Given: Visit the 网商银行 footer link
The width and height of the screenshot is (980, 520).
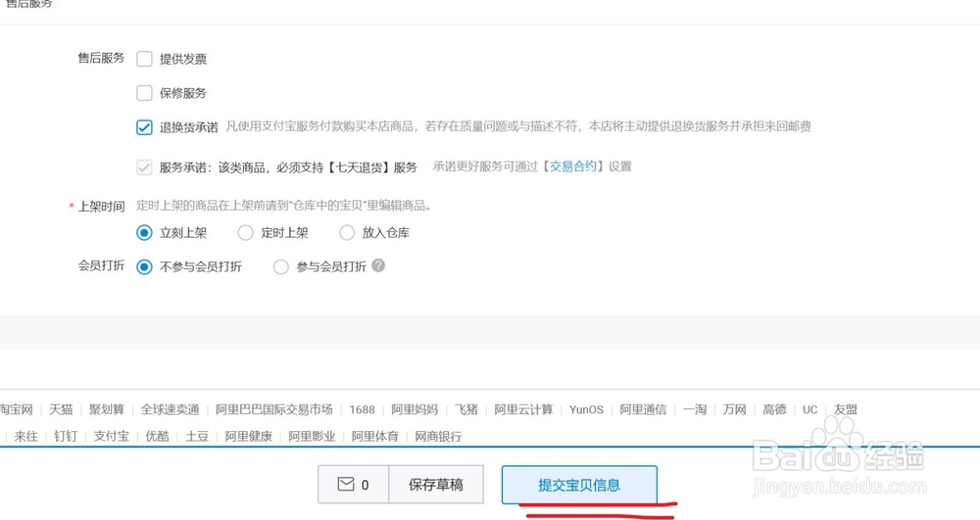Looking at the screenshot, I should [x=438, y=437].
